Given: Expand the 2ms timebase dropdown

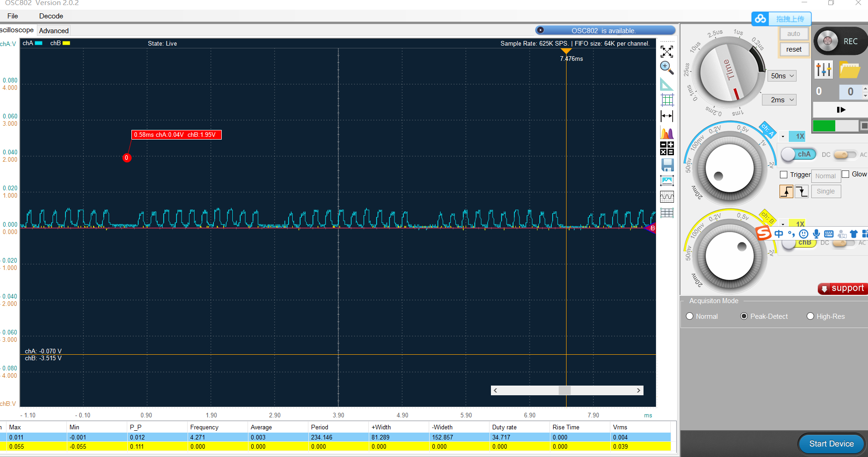Looking at the screenshot, I should pyautogui.click(x=783, y=100).
